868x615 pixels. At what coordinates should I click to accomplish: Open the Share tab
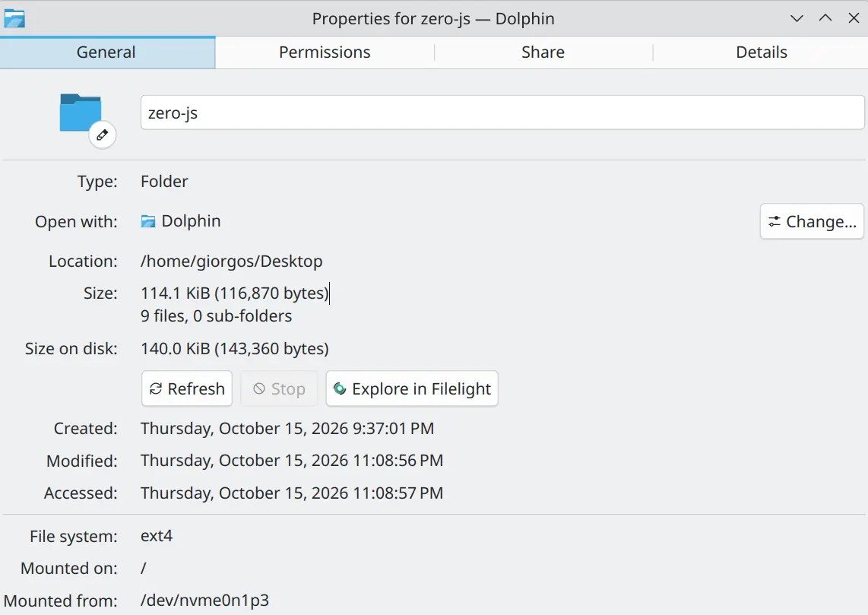[543, 52]
